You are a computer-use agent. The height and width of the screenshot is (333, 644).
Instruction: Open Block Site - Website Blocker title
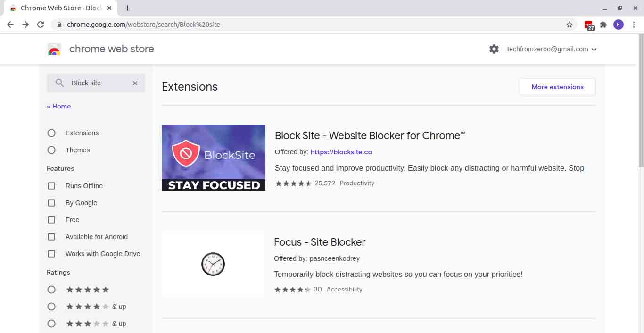pos(370,135)
